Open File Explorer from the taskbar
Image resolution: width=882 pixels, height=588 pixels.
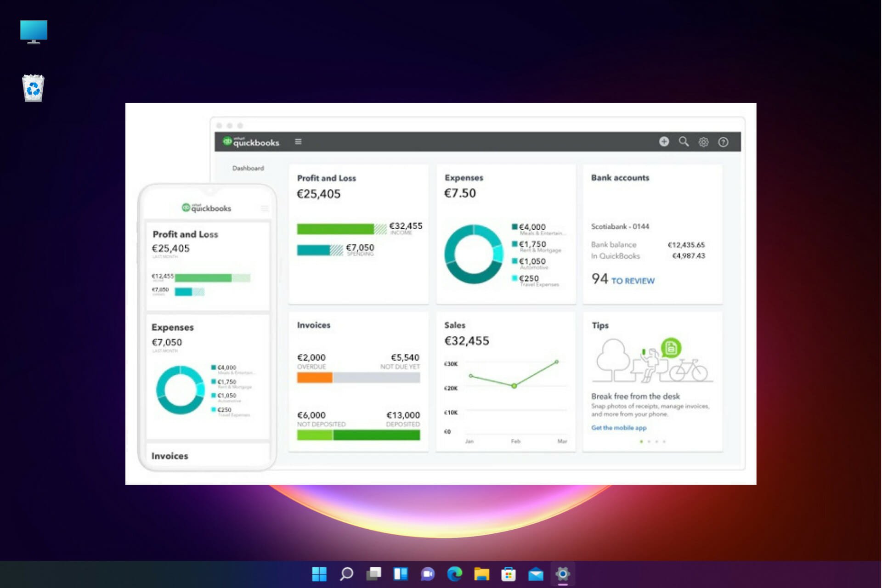(481, 574)
